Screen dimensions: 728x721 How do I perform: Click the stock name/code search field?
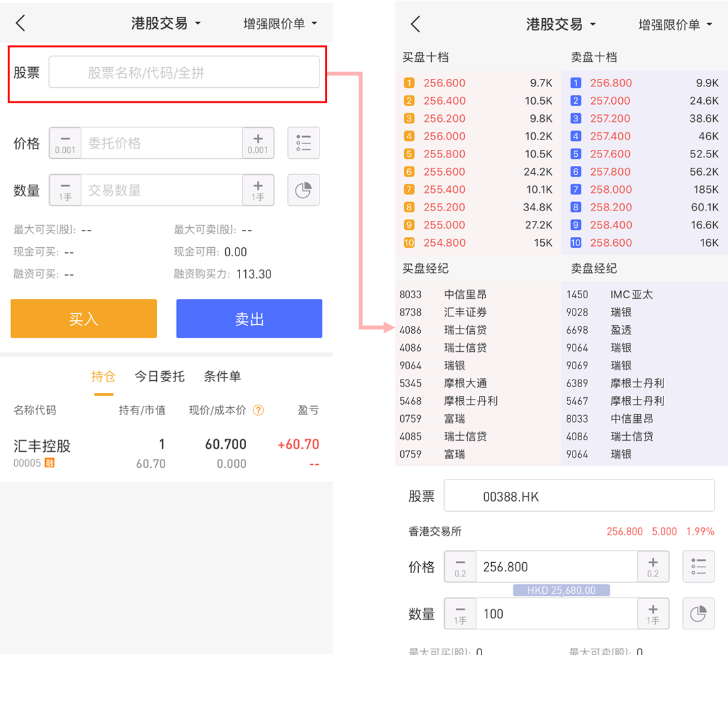184,72
